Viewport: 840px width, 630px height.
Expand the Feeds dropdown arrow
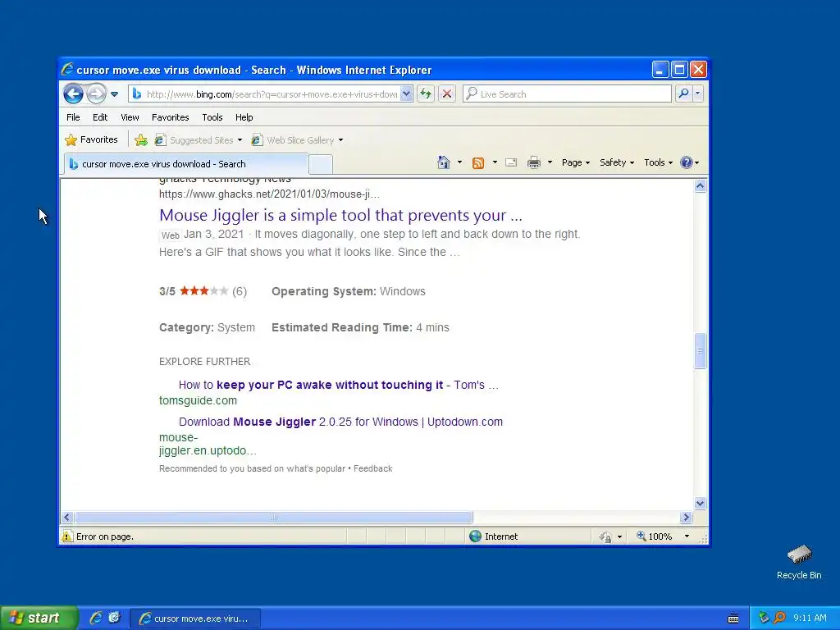click(495, 162)
